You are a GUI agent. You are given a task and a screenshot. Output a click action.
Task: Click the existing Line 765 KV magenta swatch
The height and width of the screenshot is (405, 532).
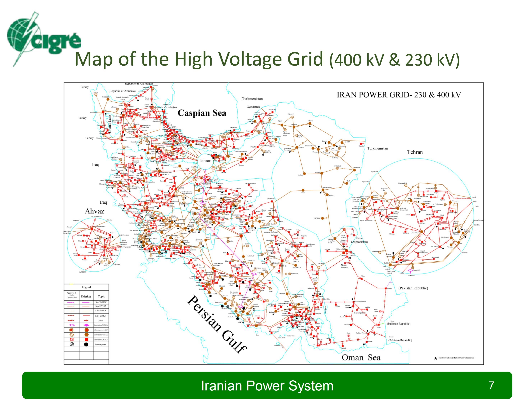(x=86, y=302)
